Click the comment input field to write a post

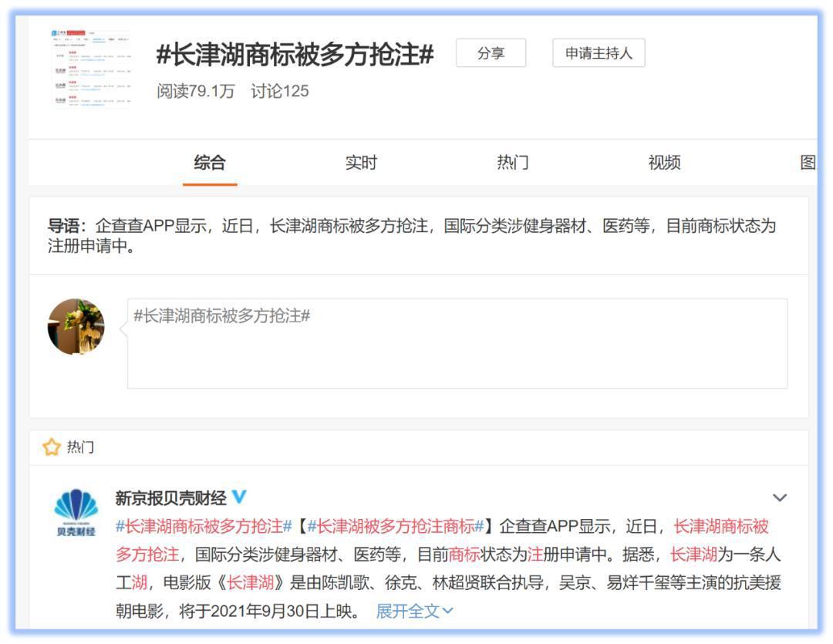pyautogui.click(x=455, y=339)
